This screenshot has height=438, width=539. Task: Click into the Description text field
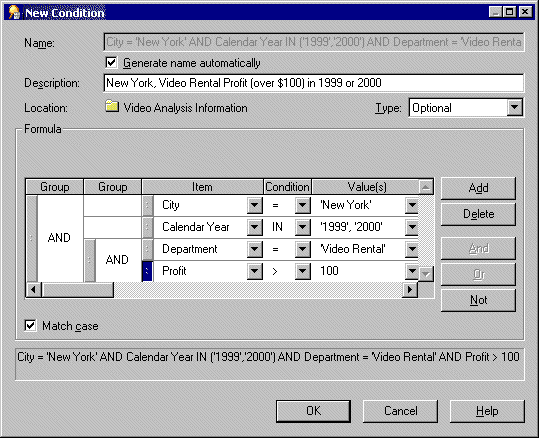pos(314,83)
